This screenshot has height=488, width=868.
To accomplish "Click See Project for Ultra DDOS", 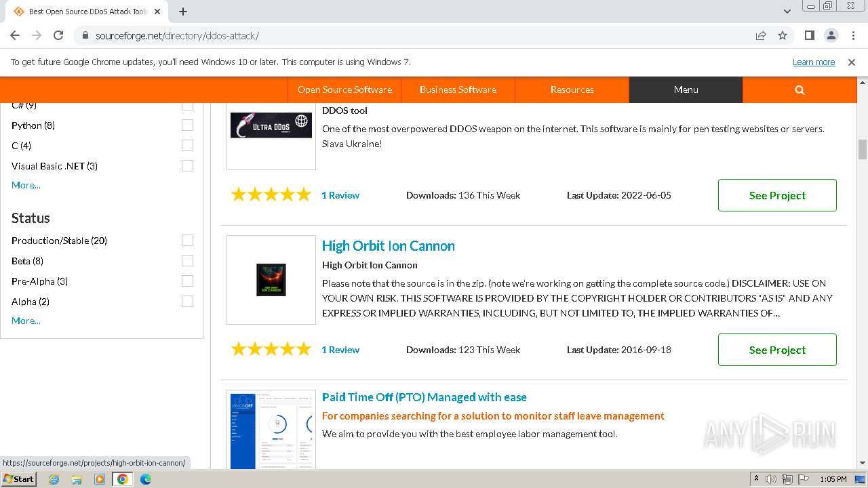I will tap(777, 195).
